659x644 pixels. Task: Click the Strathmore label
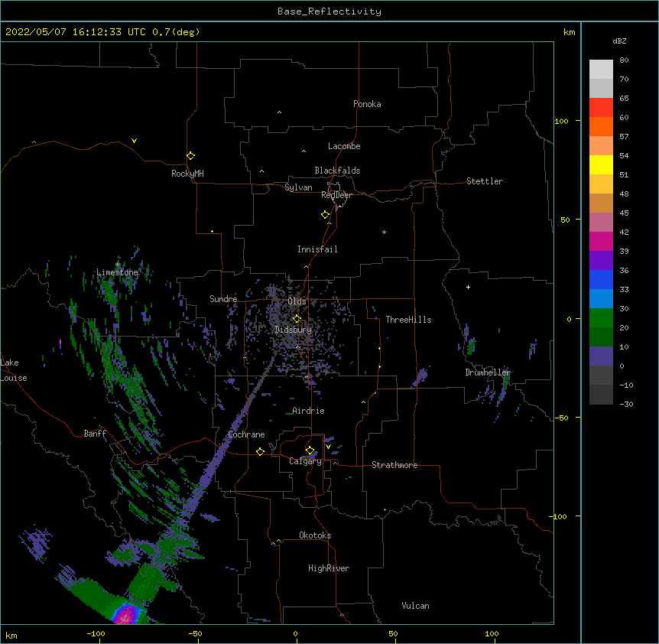[x=394, y=465]
